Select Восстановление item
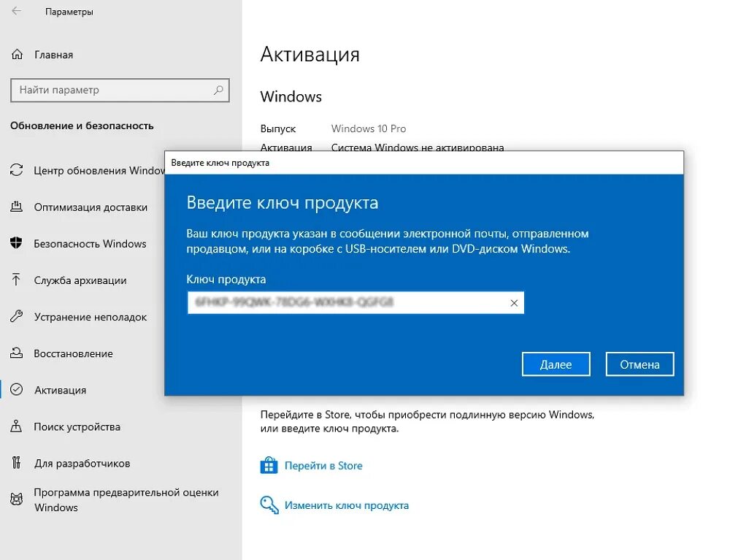Screen dimensions: 730x560 click(x=73, y=354)
